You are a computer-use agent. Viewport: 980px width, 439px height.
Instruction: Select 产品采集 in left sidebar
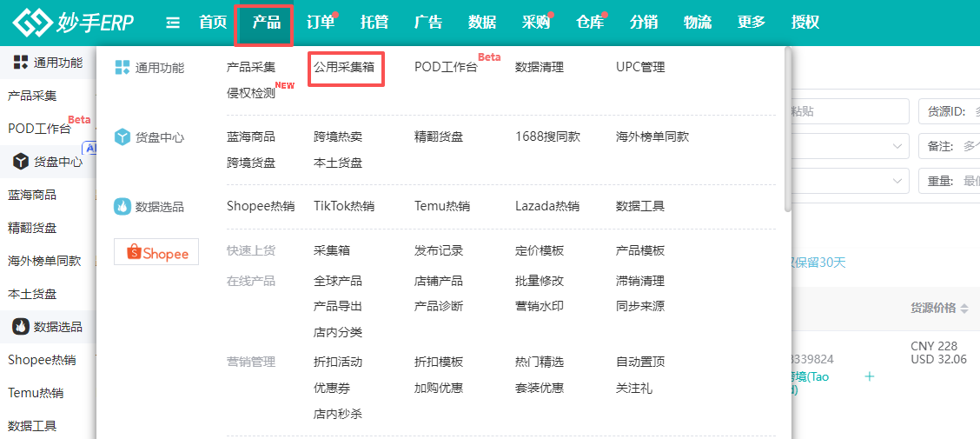(32, 96)
